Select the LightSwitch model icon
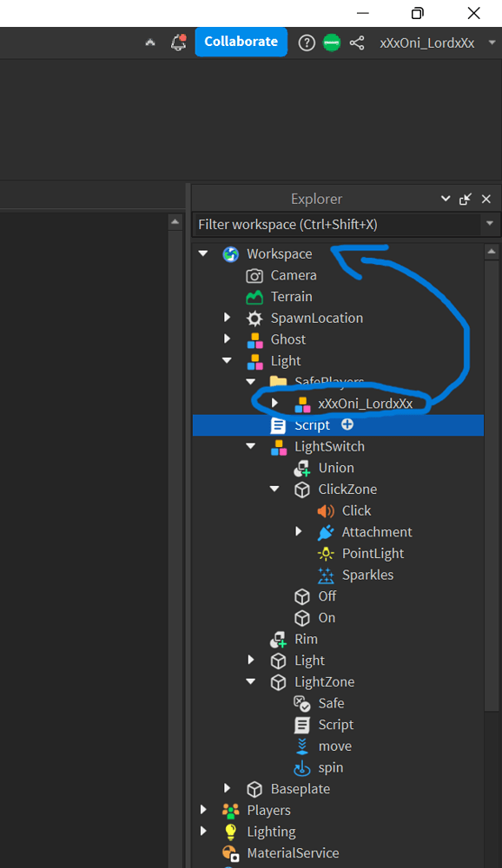502x868 pixels. point(278,447)
